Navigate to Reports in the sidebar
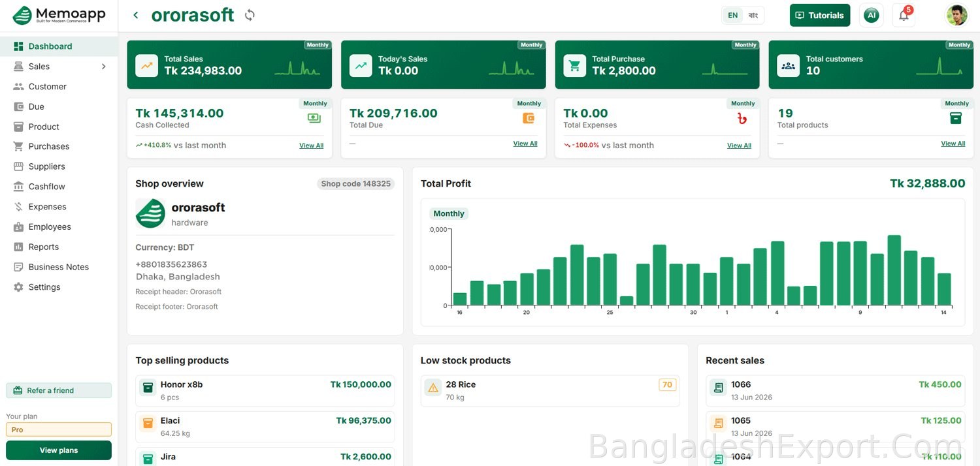This screenshot has height=466, width=980. click(x=59, y=247)
